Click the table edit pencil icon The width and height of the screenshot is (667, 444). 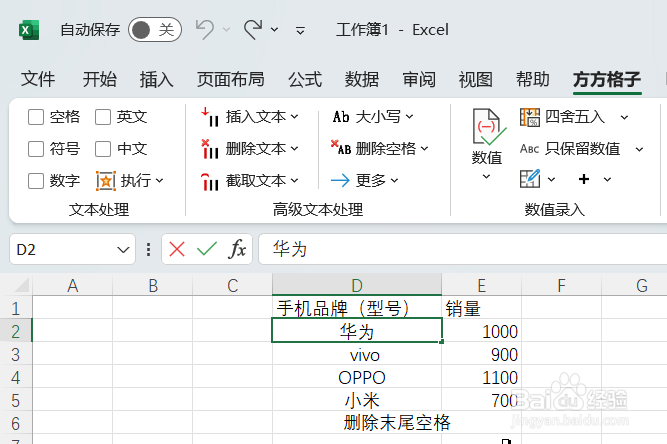pos(530,179)
